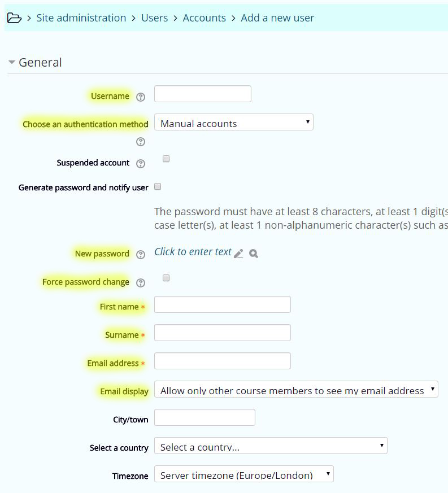Open help icon beside New password
Viewport: 448px width, 493px height.
[141, 255]
